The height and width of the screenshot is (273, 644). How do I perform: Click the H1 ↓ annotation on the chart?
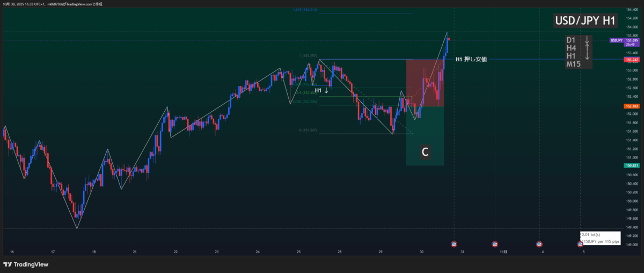(x=321, y=90)
